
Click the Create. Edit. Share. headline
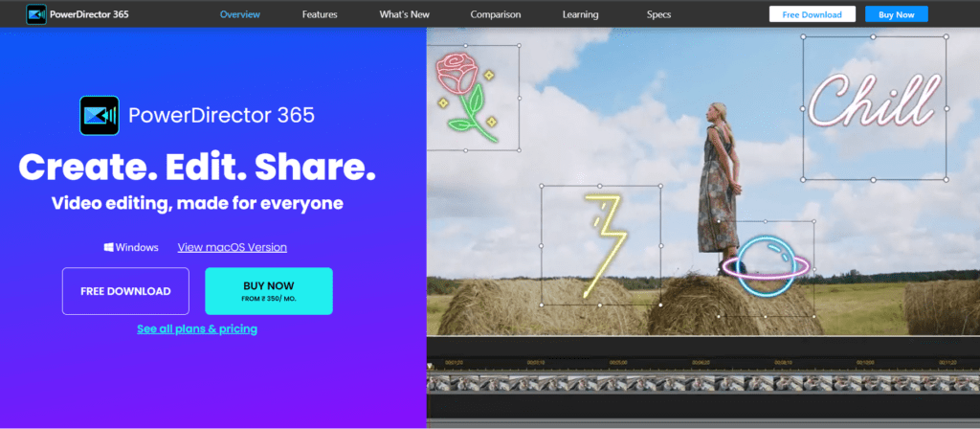click(x=197, y=167)
